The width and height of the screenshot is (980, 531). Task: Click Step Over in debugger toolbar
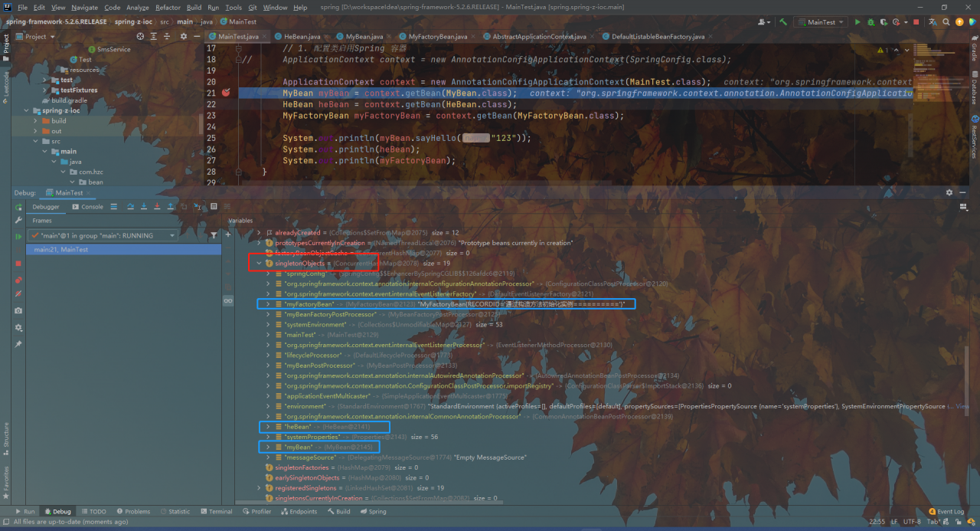point(131,207)
